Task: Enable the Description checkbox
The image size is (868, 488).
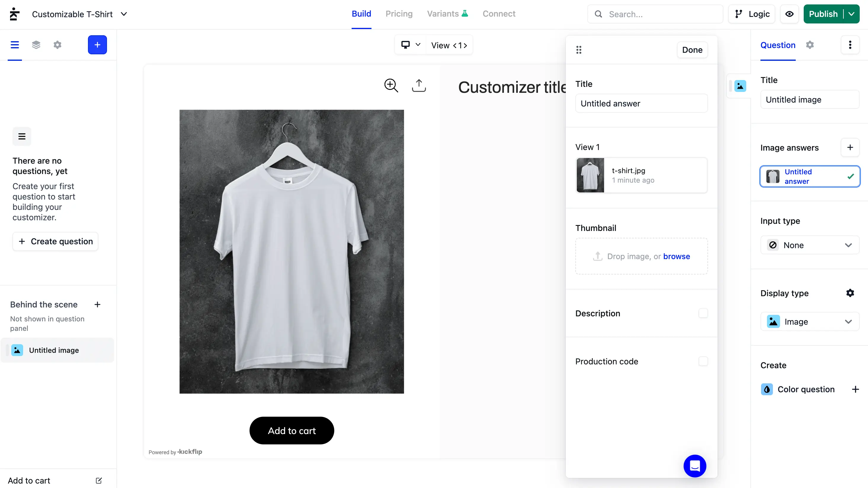Action: (703, 313)
